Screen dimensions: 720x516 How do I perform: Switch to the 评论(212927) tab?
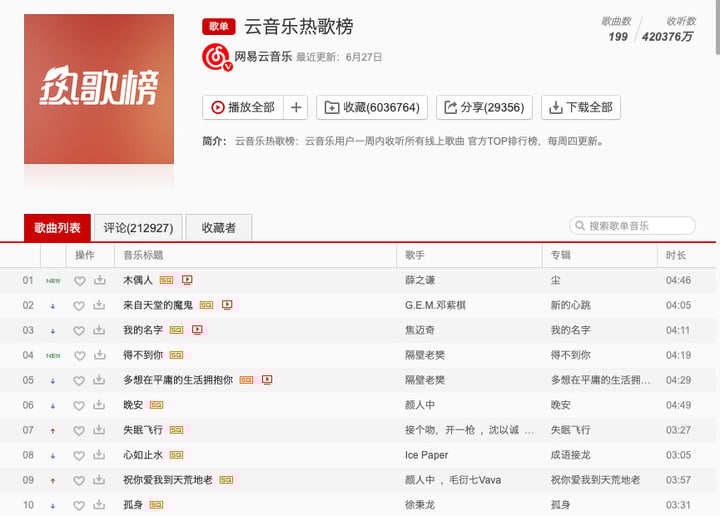click(138, 228)
